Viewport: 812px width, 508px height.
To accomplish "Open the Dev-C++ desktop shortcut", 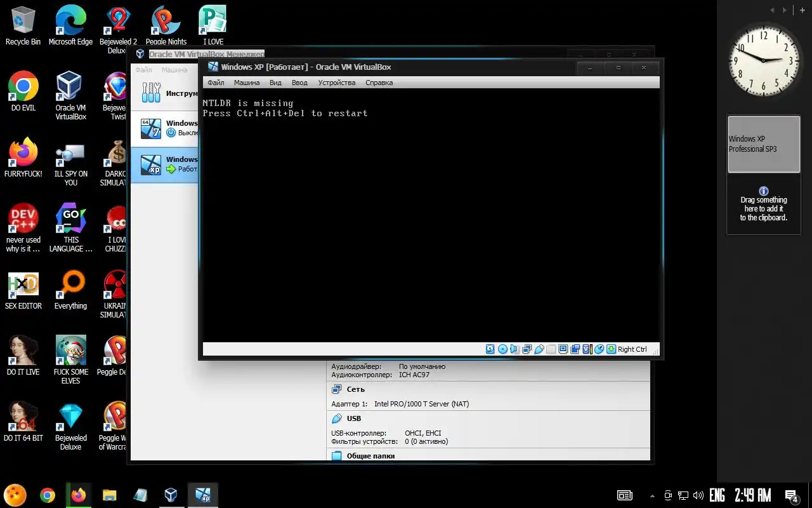I will point(23,227).
